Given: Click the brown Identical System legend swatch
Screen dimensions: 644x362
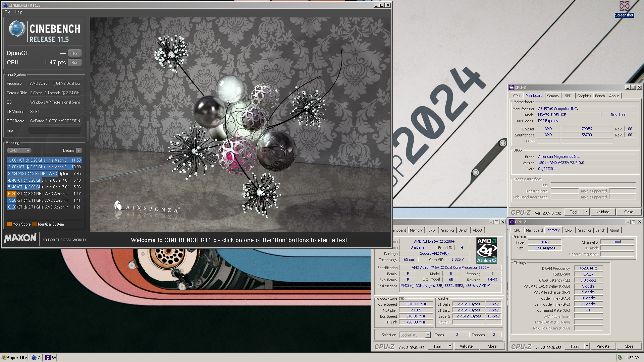Looking at the screenshot, I should point(34,224).
